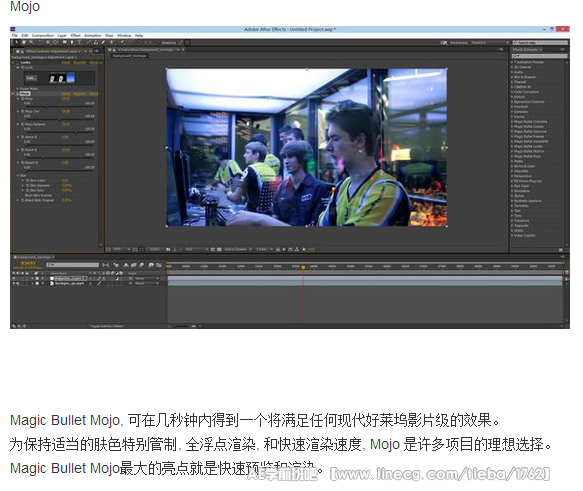Click the Composition Mini-Flowchart icon in timeline
Image resolution: width=583 pixels, height=491 pixels.
(106, 265)
